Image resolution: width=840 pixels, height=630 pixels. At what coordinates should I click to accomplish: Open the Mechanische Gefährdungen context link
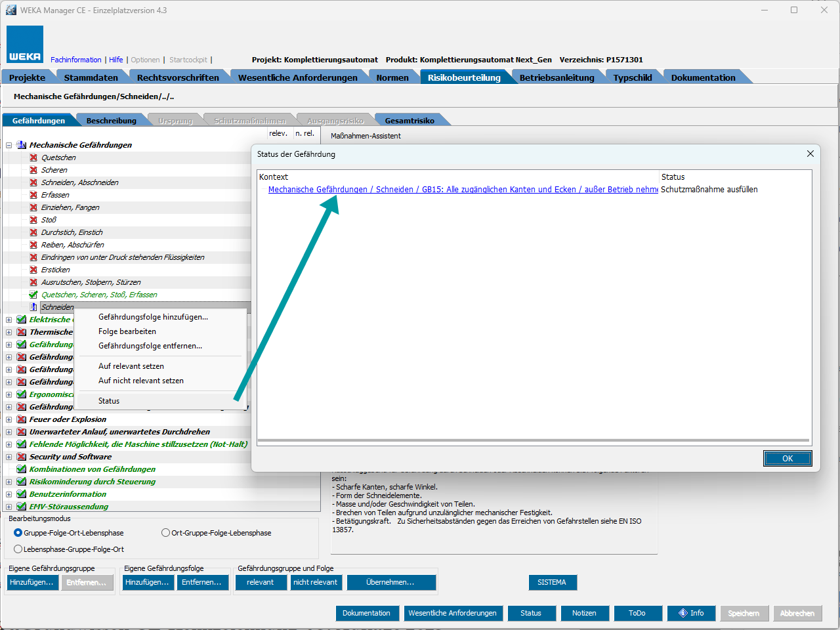pyautogui.click(x=463, y=190)
